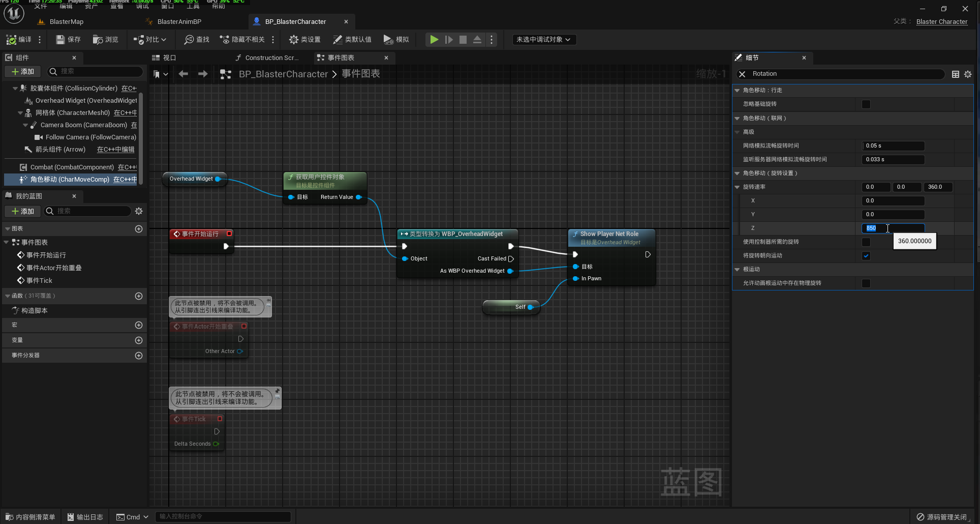Add new graph with plus icon
The width and height of the screenshot is (980, 524).
tap(139, 229)
